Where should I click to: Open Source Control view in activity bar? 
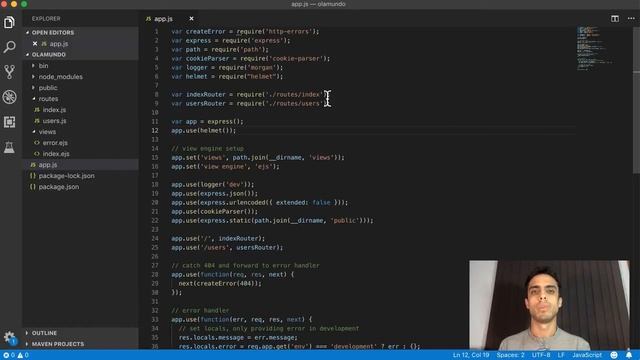pos(9,72)
